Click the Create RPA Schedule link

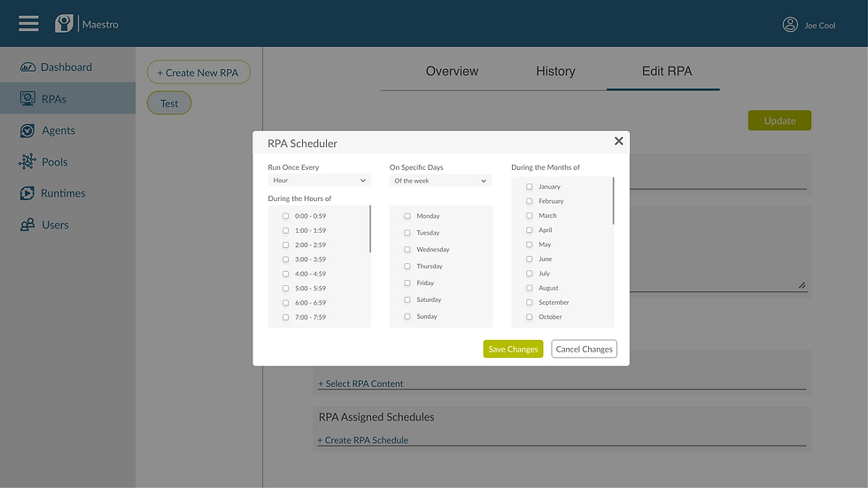[x=363, y=440]
